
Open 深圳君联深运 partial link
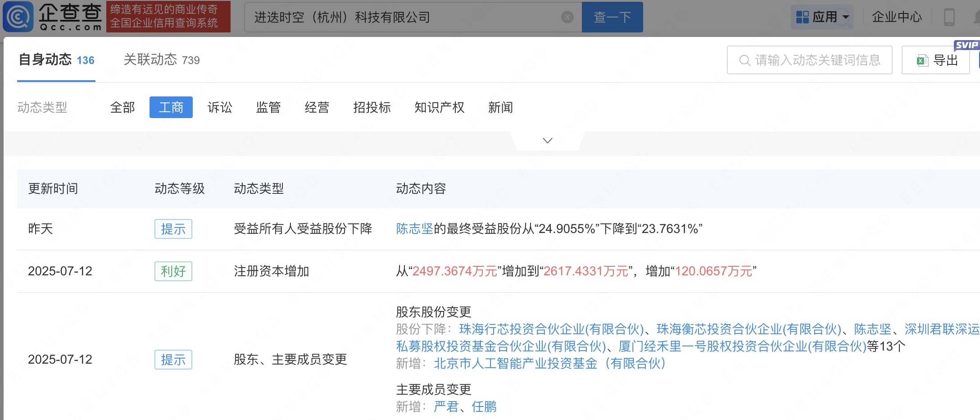[x=942, y=329]
